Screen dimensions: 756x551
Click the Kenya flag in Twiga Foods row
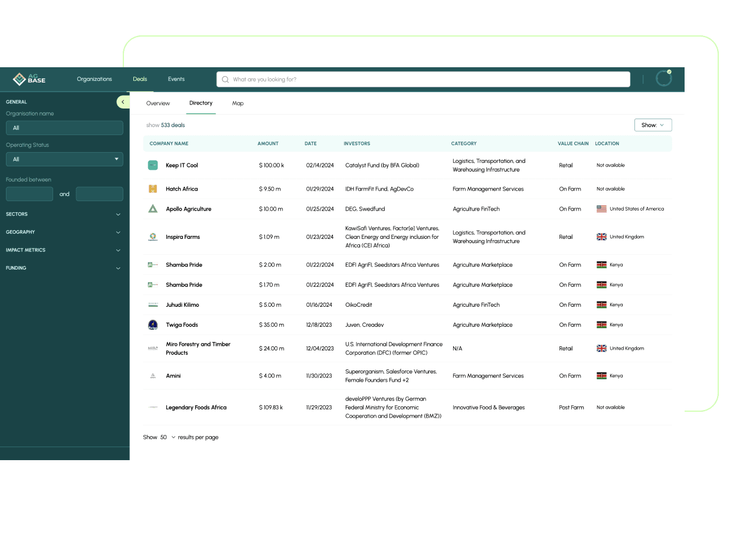coord(601,325)
